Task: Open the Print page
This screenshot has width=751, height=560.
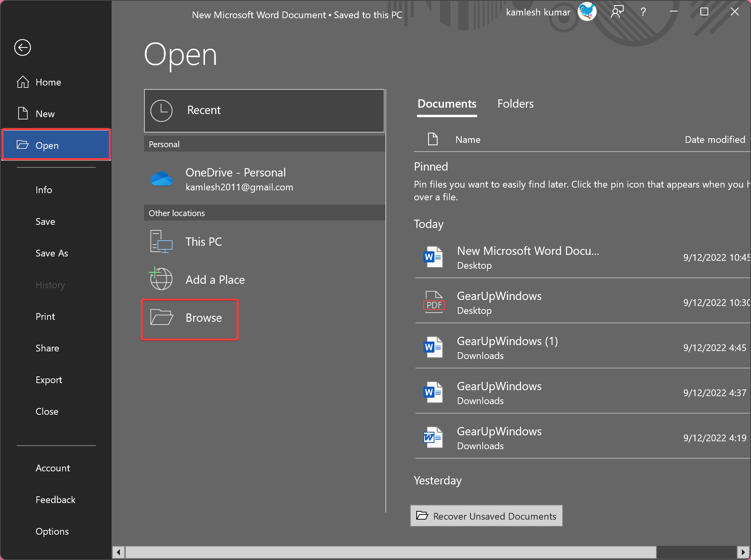Action: 56,316
